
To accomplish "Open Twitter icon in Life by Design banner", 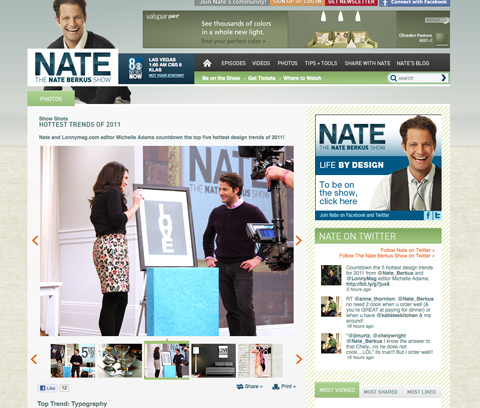I will tap(437, 215).
